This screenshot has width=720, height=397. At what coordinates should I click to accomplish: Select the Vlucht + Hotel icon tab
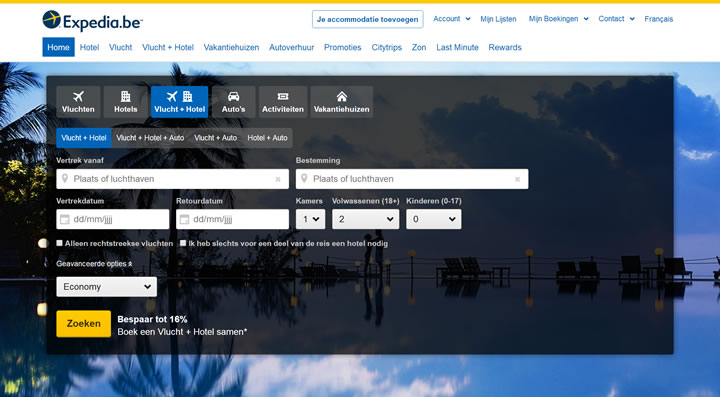180,102
